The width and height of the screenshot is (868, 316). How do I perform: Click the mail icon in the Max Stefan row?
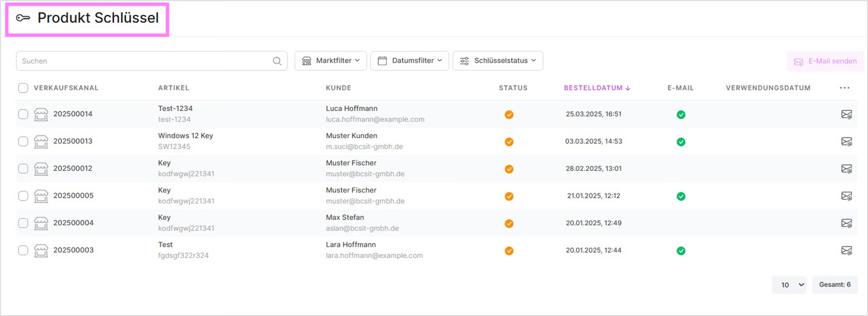pos(846,223)
